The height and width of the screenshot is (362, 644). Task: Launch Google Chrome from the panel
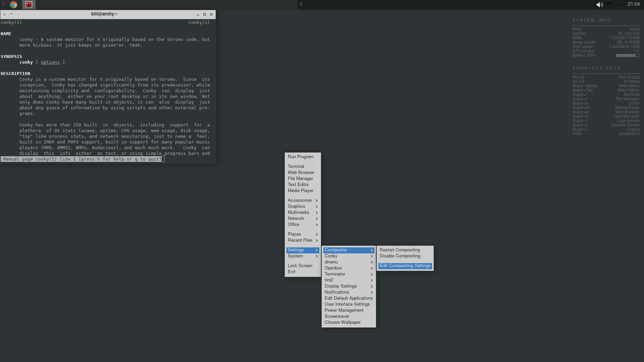[13, 4]
